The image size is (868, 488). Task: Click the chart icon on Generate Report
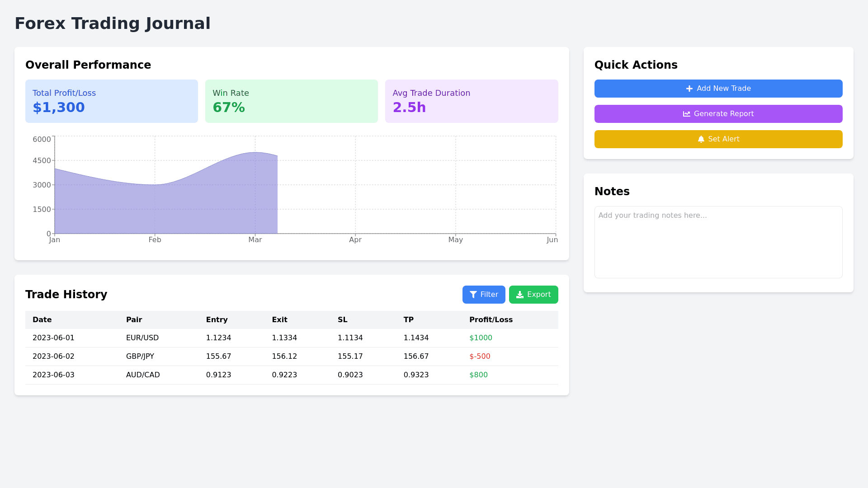pyautogui.click(x=686, y=114)
